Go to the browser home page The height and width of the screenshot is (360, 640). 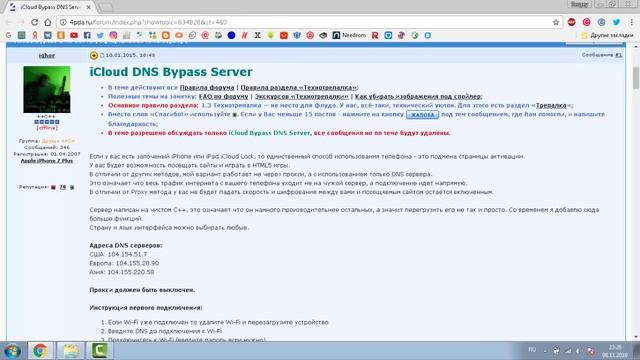click(48, 22)
